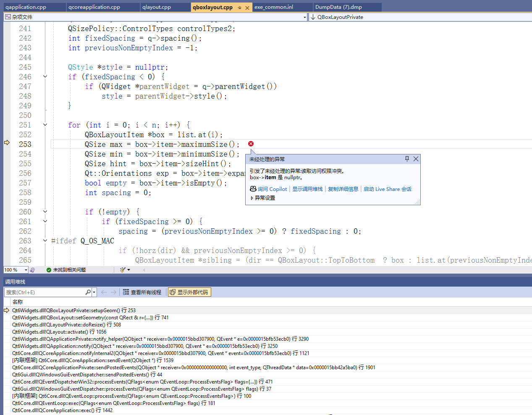
Task: Select the QLayoutPrivate::doResize() line 508 frame
Action: point(66,325)
